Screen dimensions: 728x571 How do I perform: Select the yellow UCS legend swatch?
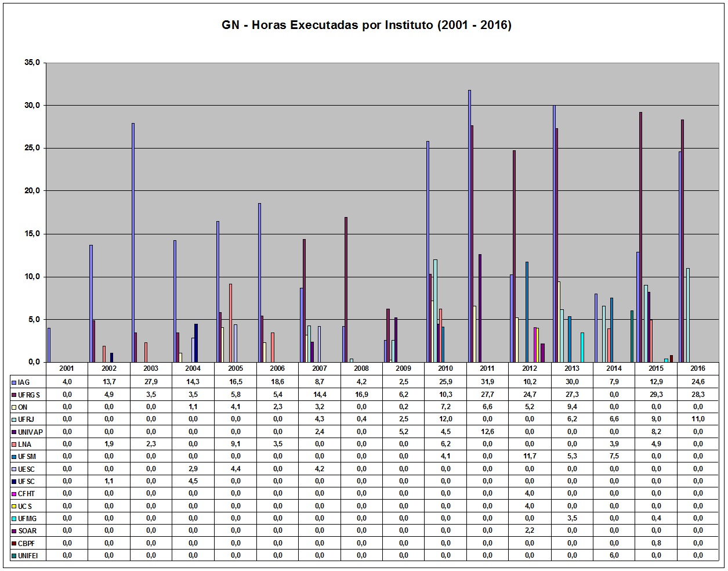14,506
